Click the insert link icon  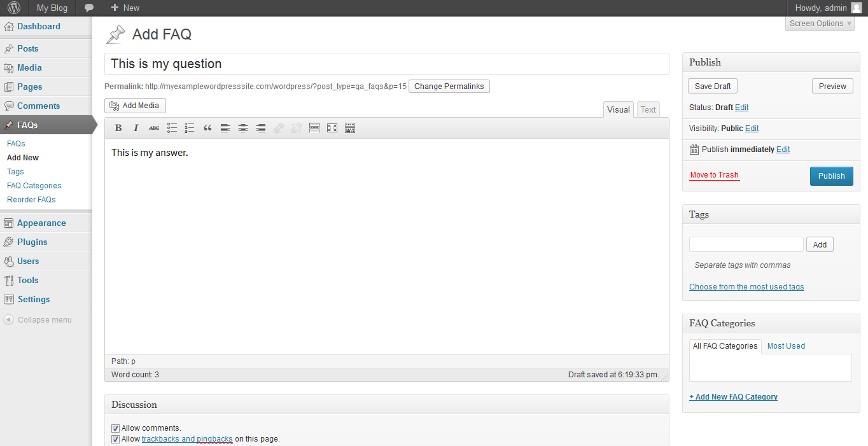(279, 128)
